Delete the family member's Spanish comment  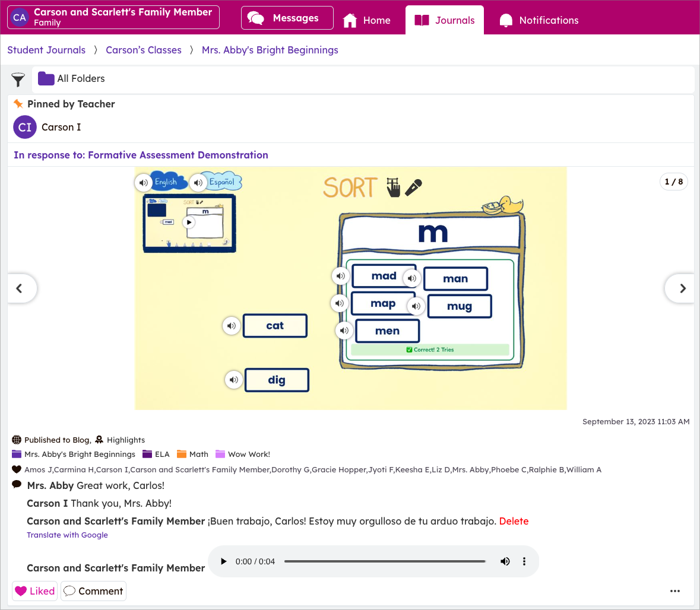(x=514, y=521)
